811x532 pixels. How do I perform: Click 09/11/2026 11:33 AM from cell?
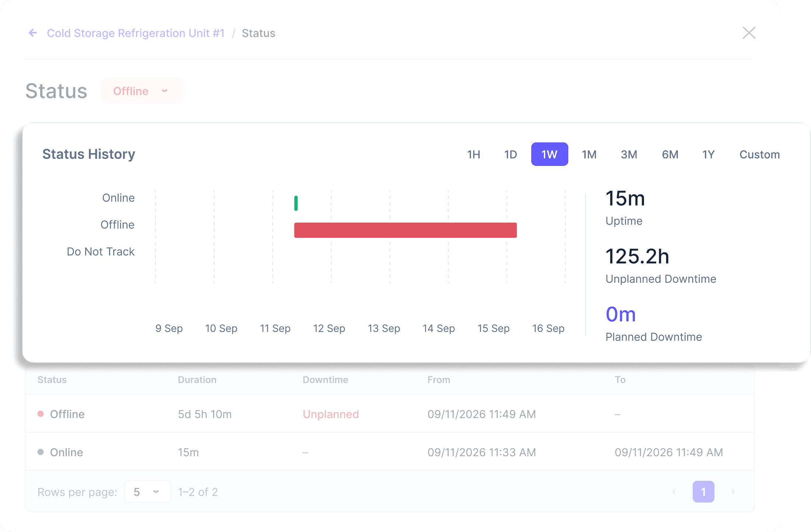click(x=481, y=452)
